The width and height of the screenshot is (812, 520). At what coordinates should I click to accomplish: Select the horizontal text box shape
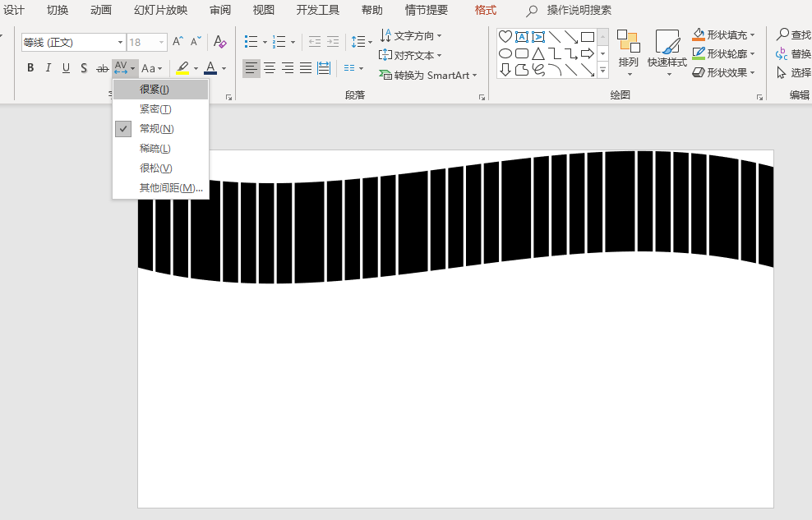(522, 37)
